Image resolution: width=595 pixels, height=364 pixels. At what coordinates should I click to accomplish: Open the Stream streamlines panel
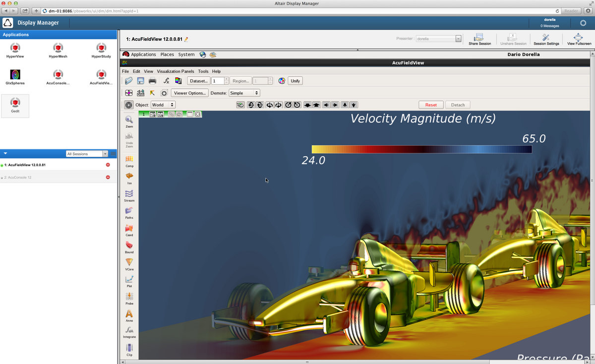point(129,195)
